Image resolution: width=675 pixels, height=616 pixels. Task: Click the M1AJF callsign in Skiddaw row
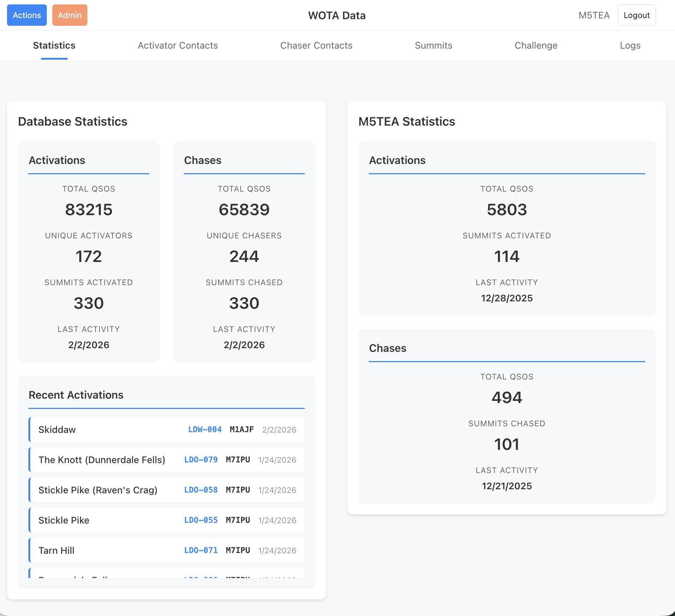242,430
